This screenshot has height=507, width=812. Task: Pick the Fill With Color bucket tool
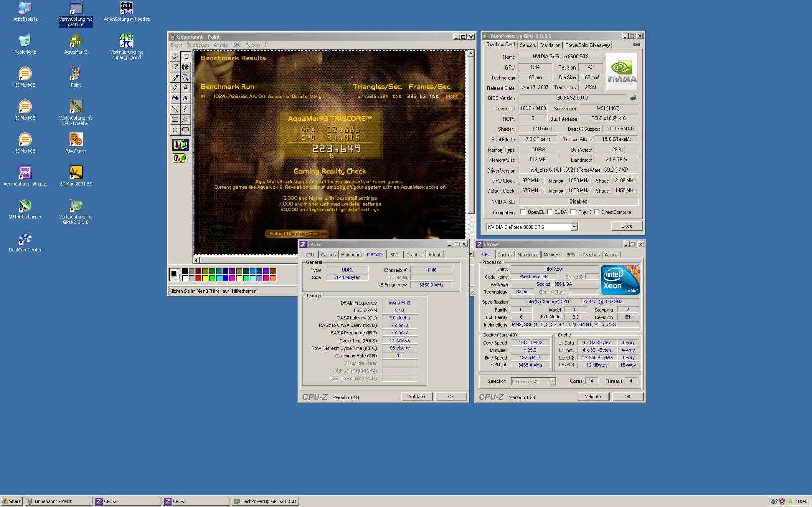(x=186, y=67)
